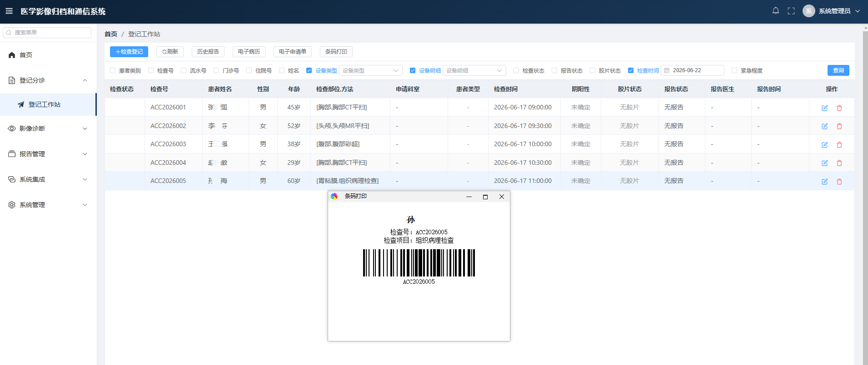Uncheck the 设备类型 filter checkbox
Image resolution: width=868 pixels, height=365 pixels.
[x=309, y=70]
